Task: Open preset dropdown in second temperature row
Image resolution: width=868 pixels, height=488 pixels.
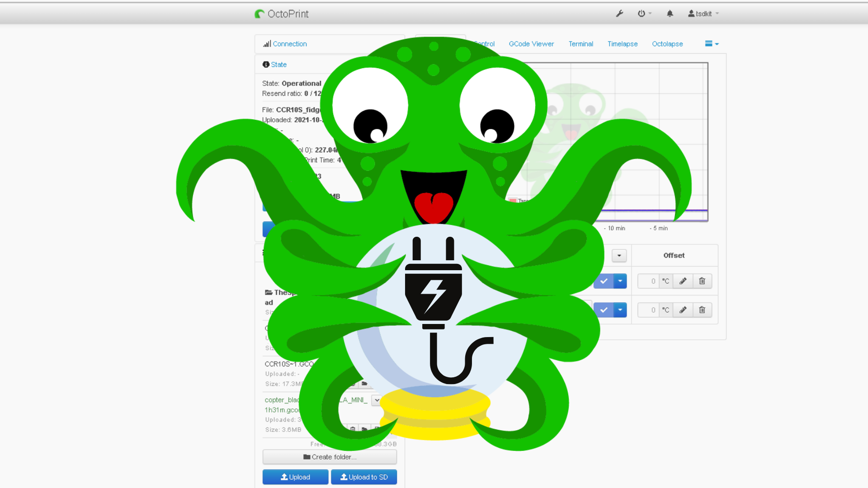Action: [x=620, y=310]
